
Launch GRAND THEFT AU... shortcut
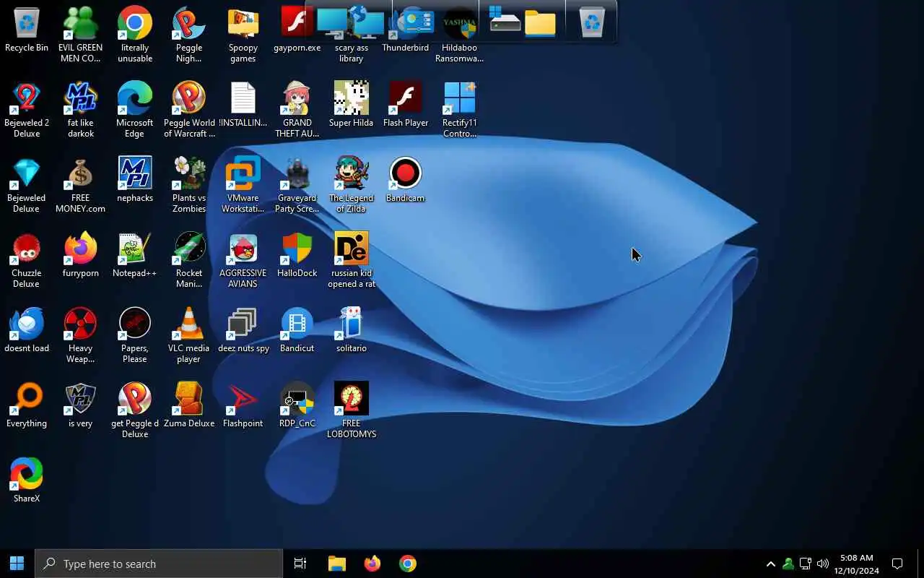point(297,109)
